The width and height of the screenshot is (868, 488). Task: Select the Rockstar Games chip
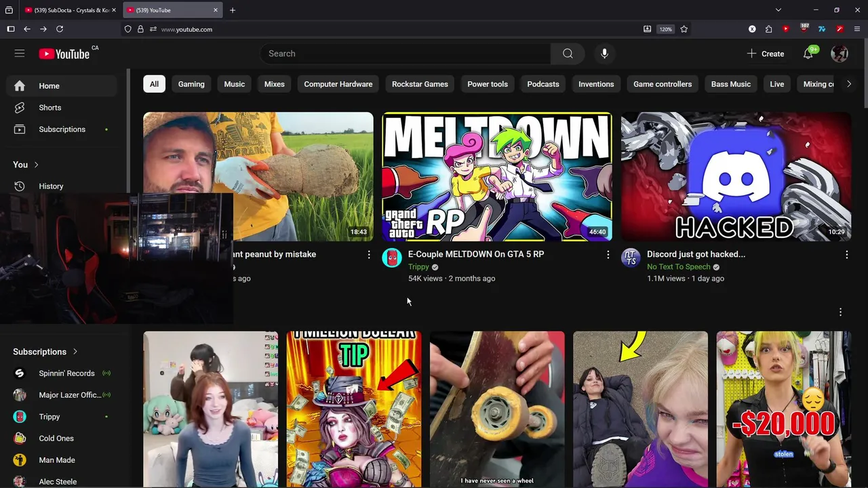420,84
